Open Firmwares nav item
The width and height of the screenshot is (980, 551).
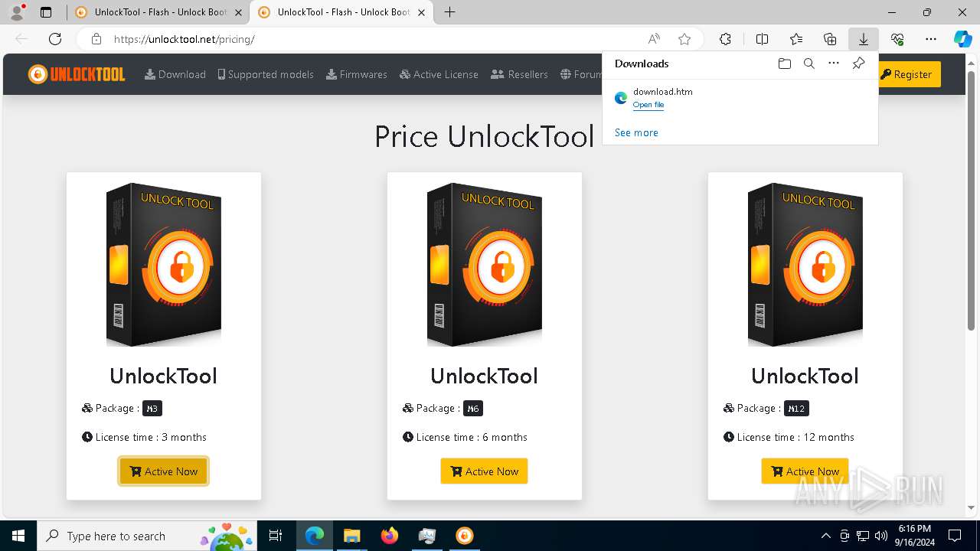click(x=357, y=74)
